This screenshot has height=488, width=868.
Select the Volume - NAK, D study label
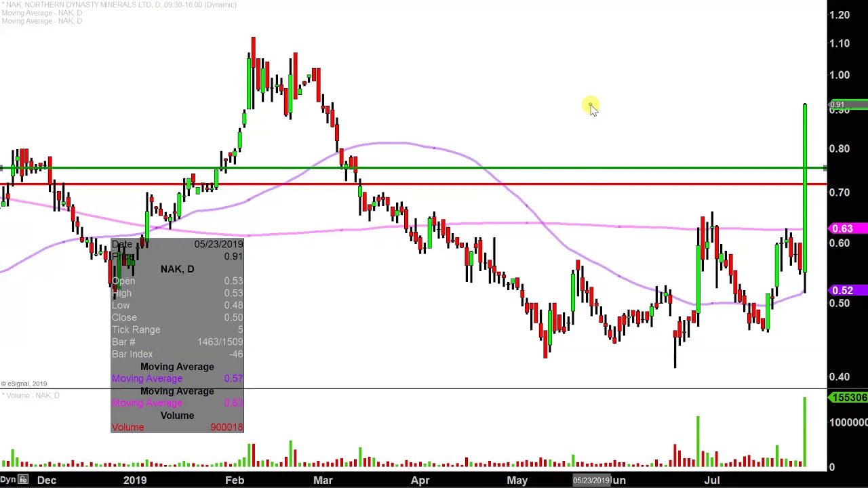[31, 395]
